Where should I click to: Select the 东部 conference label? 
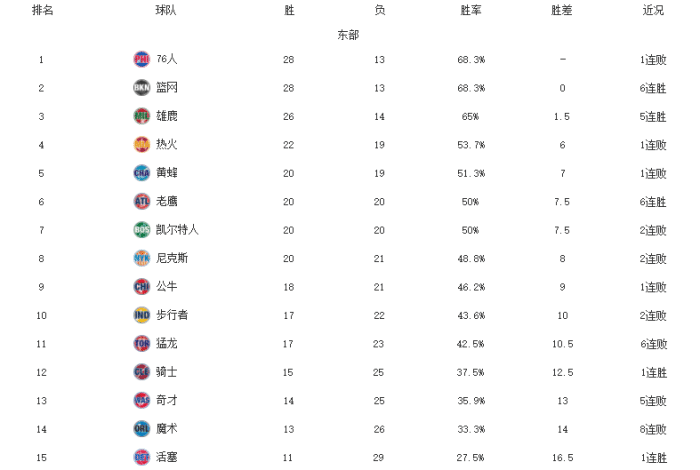click(348, 34)
